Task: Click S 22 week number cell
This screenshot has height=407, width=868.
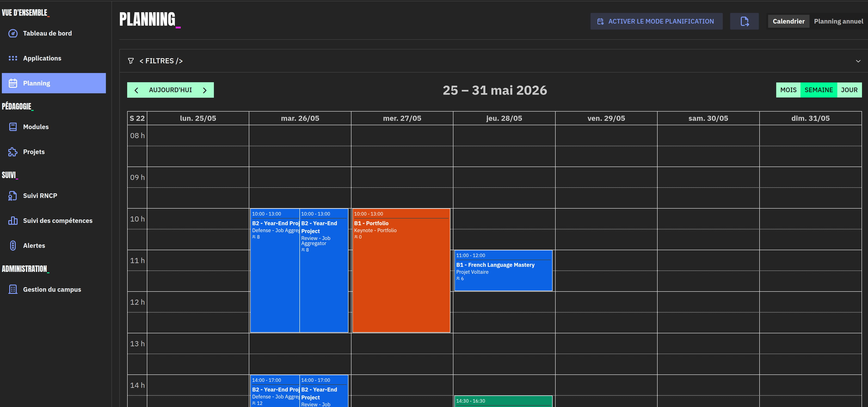Action: (x=137, y=118)
